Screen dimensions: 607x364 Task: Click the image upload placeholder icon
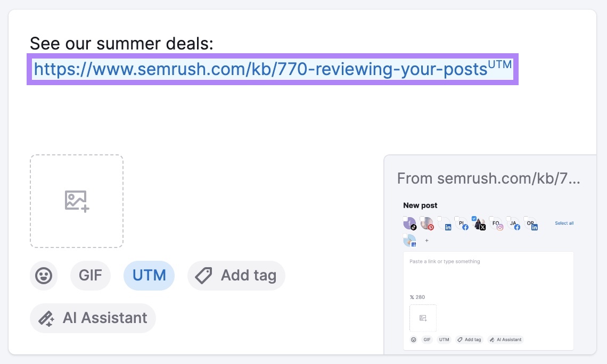tap(76, 201)
